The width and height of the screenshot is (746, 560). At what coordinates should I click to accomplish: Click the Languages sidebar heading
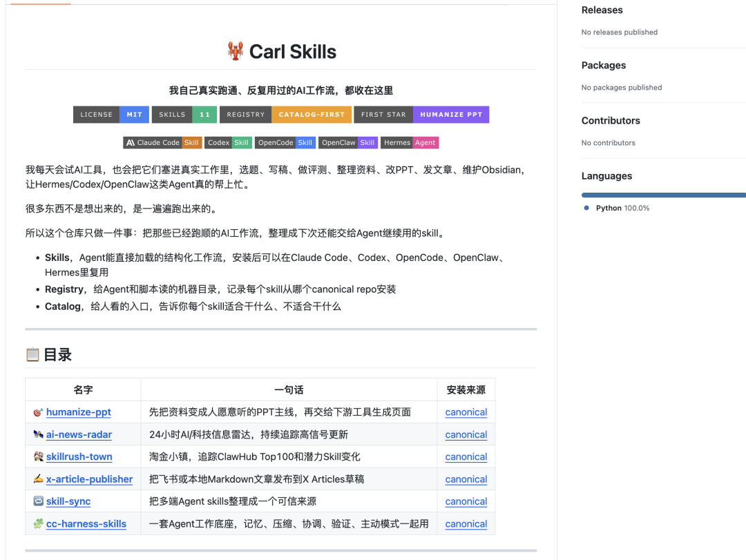coord(606,175)
